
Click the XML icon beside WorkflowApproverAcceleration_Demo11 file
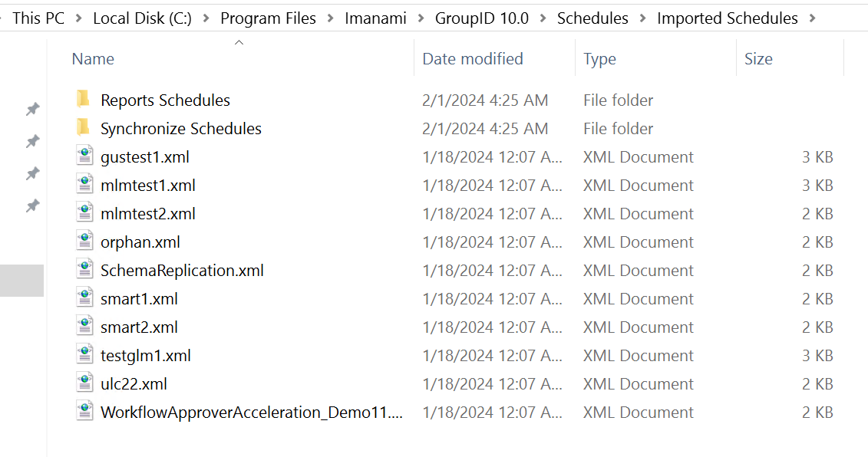point(84,412)
